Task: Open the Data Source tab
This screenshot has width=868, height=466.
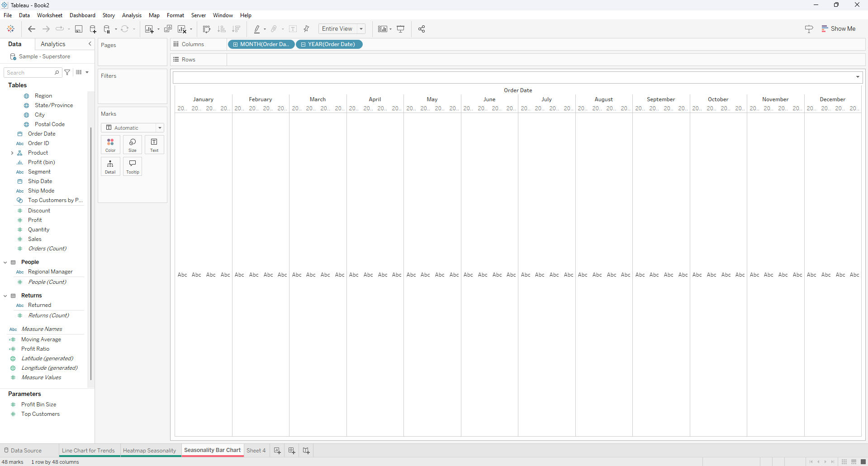Action: [23, 451]
